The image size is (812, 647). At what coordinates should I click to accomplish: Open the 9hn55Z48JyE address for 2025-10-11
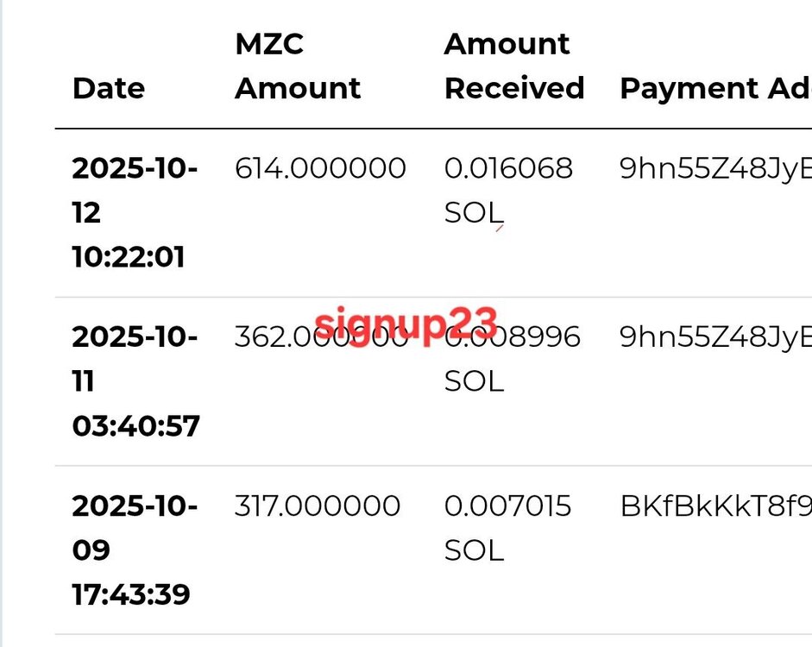(715, 337)
